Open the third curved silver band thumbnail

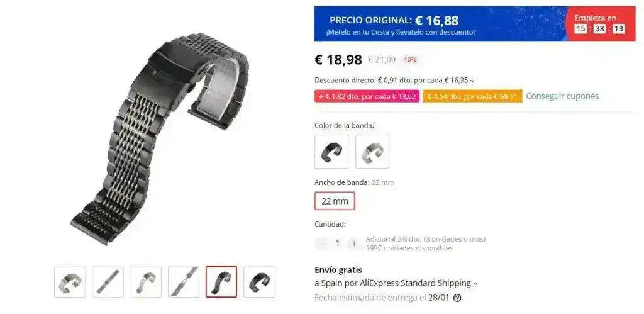tap(145, 281)
